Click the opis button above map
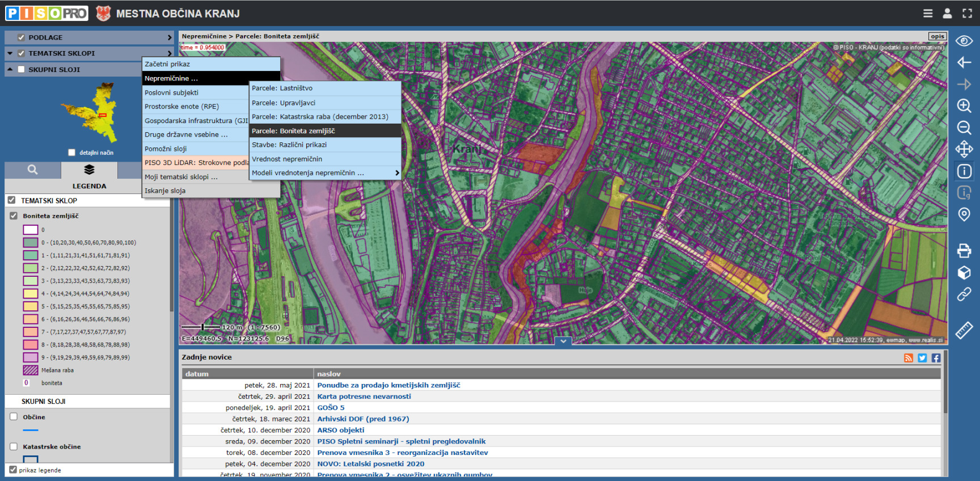Viewport: 980px width, 481px height. coord(937,36)
